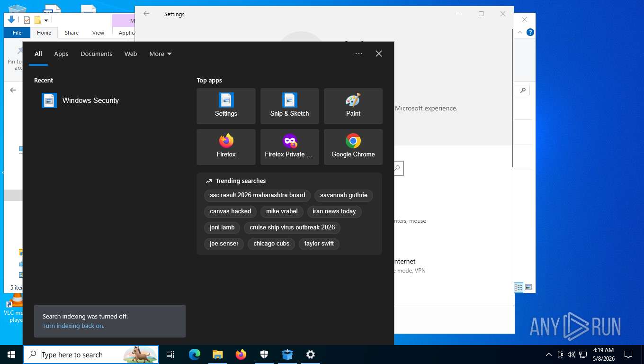
Task: Switch to details view in Explorer
Action: pyautogui.click(x=519, y=287)
